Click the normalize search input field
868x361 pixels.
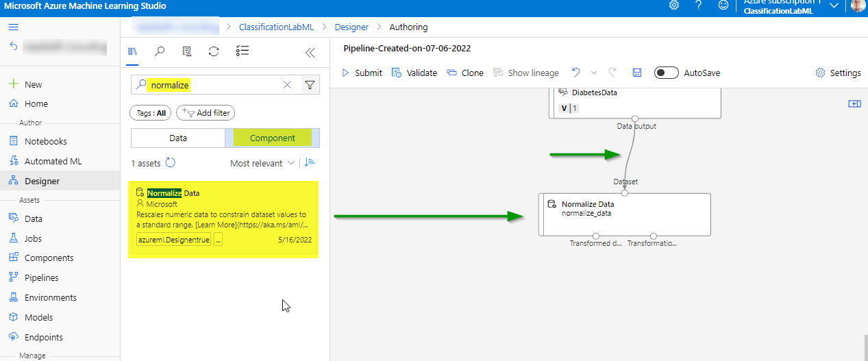(x=212, y=85)
